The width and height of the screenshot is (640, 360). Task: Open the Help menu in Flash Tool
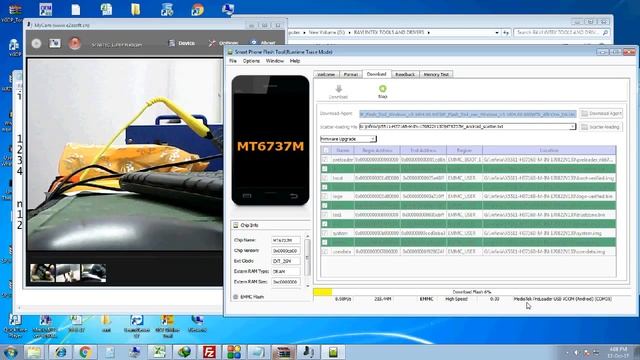click(x=295, y=61)
